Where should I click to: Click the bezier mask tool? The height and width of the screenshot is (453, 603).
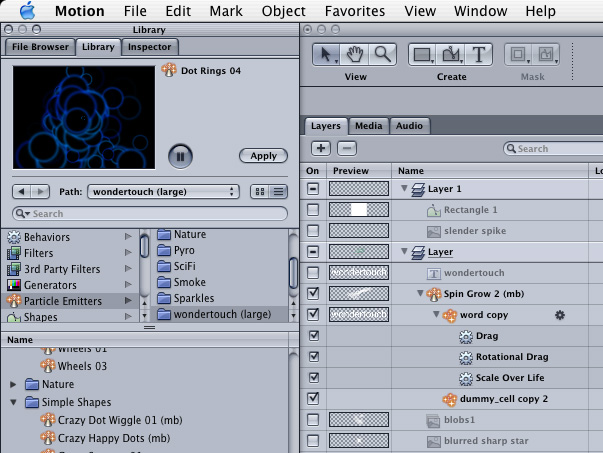[546, 55]
